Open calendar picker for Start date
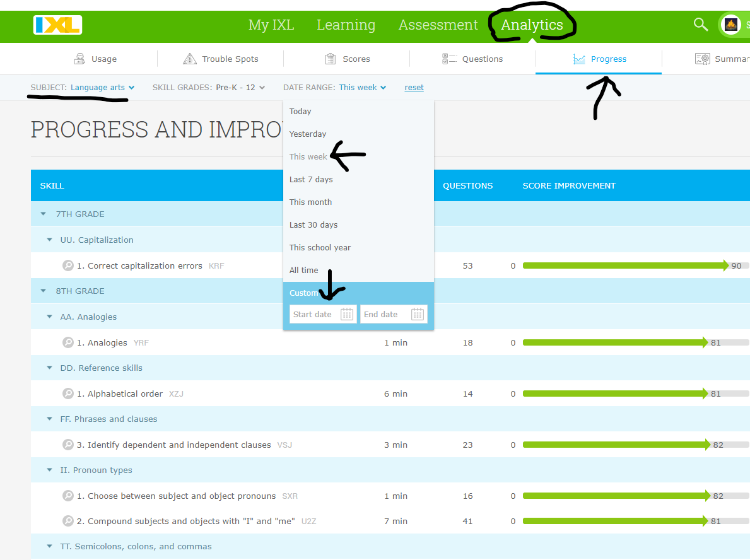The height and width of the screenshot is (560, 750). (347, 314)
